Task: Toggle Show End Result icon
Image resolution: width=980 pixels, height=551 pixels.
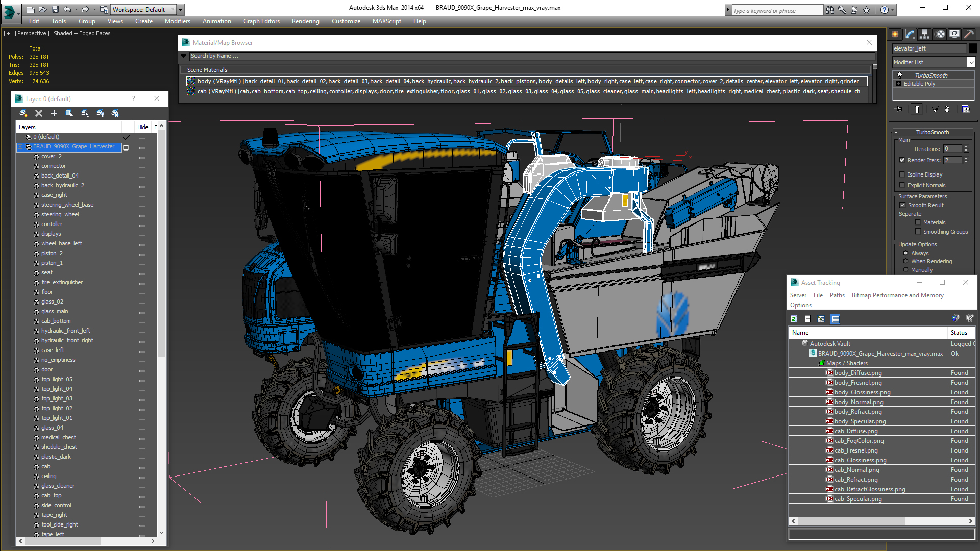Action: click(917, 109)
